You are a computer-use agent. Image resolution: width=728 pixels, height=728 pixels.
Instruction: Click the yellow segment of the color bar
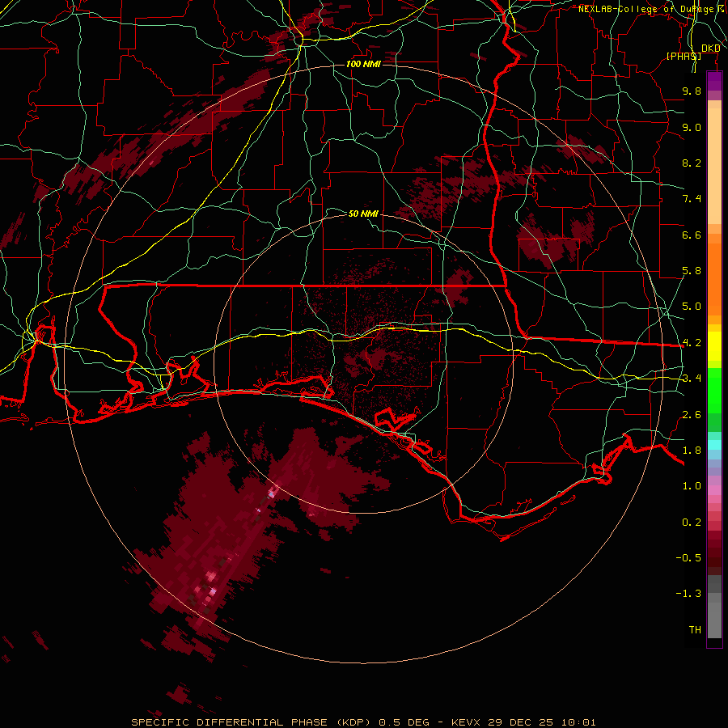(x=714, y=346)
